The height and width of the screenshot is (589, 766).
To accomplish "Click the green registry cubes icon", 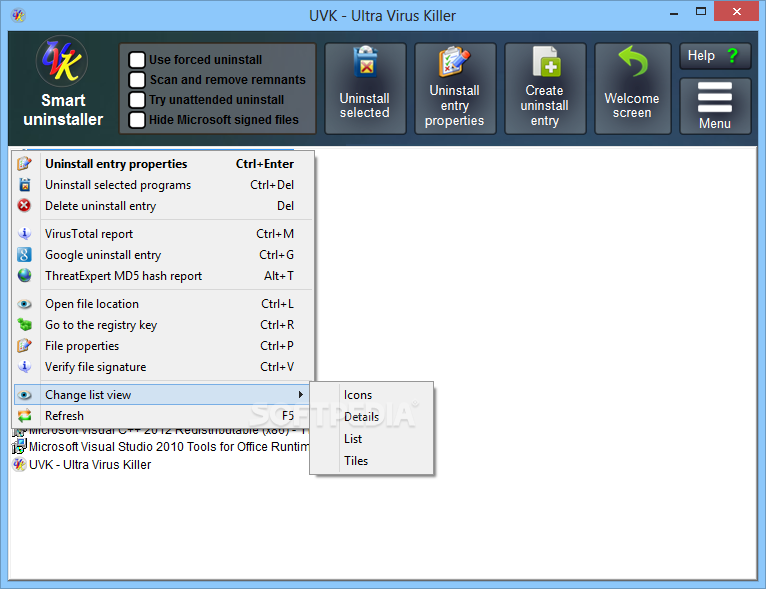I will [24, 324].
